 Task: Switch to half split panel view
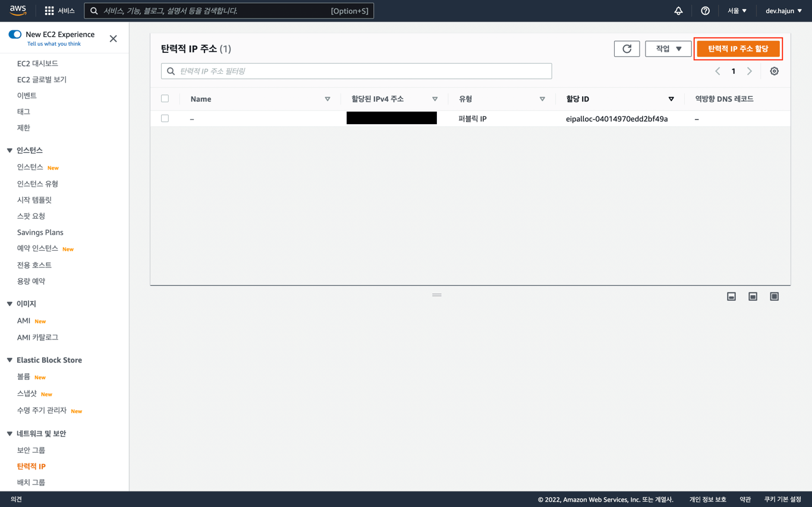pos(753,296)
